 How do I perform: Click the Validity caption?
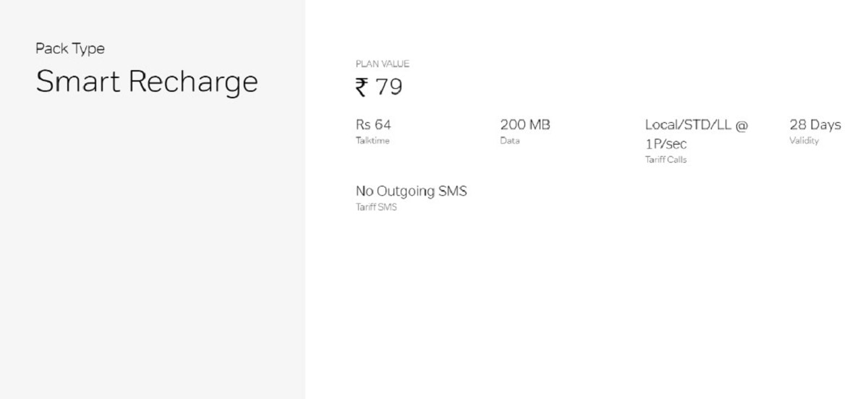804,141
